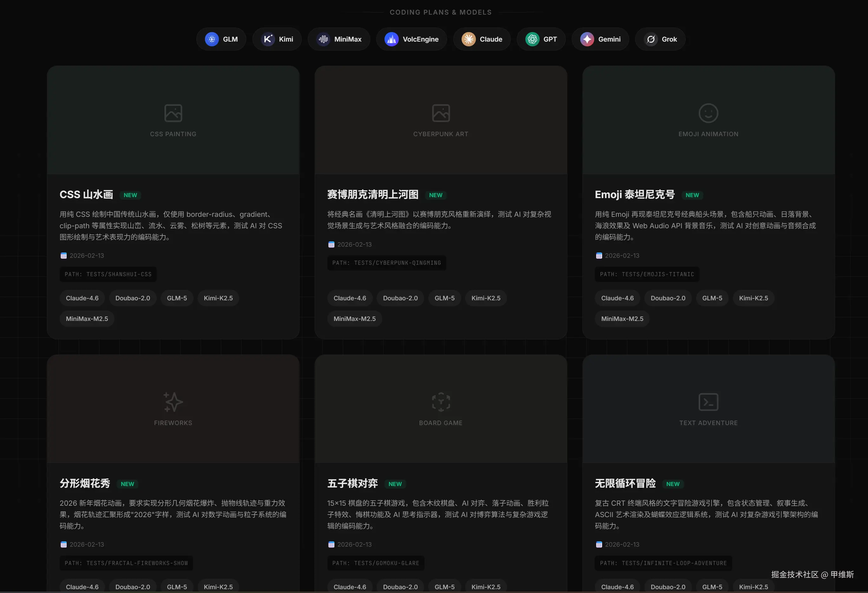
Task: Open the 赛博朋克清明上河图 title link
Action: pos(373,195)
